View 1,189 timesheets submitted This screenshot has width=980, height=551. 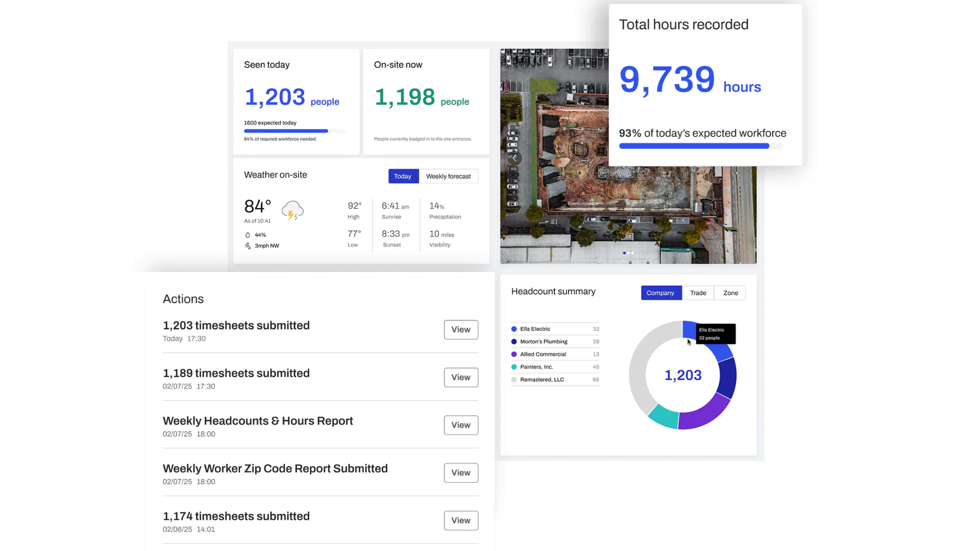tap(461, 378)
